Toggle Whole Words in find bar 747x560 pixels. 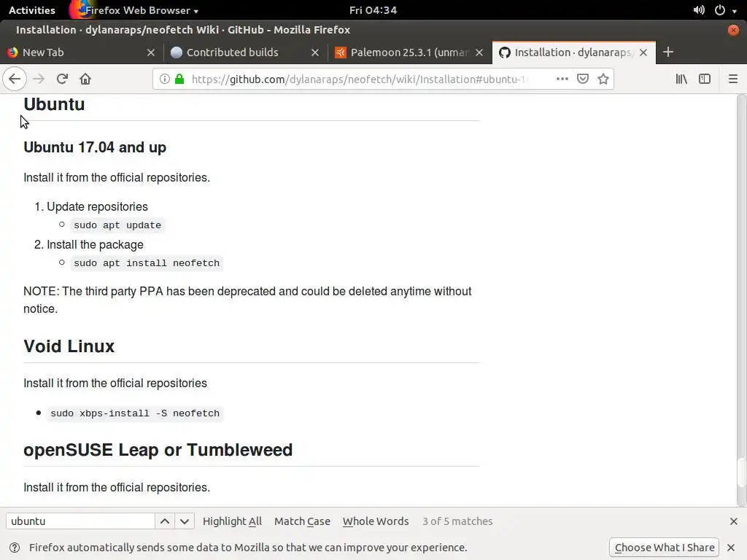pyautogui.click(x=376, y=521)
